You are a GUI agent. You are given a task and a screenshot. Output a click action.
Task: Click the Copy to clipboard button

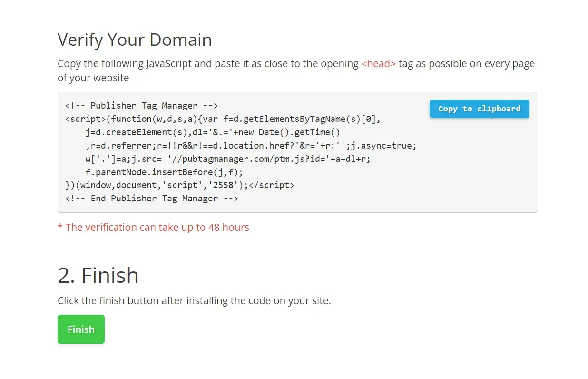[479, 109]
